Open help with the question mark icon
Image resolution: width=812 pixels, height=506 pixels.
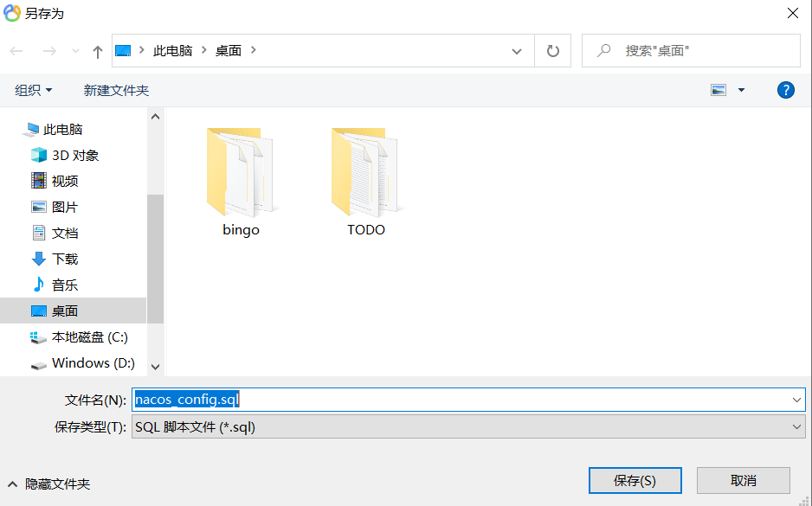[x=785, y=90]
